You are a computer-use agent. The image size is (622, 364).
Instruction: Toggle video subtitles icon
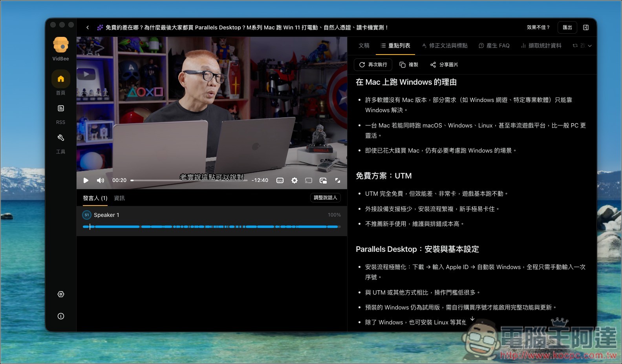(280, 180)
